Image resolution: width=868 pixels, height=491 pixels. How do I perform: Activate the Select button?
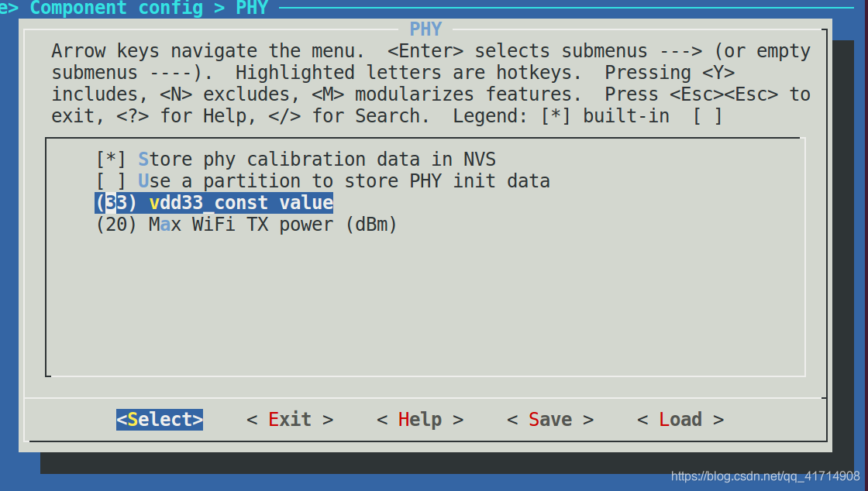[160, 419]
